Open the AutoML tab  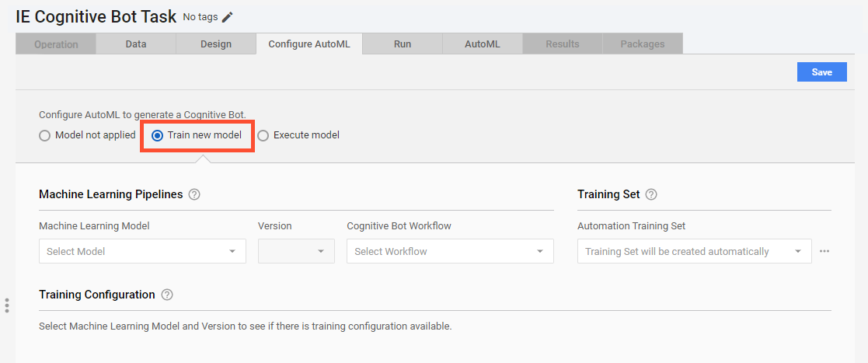coord(482,44)
